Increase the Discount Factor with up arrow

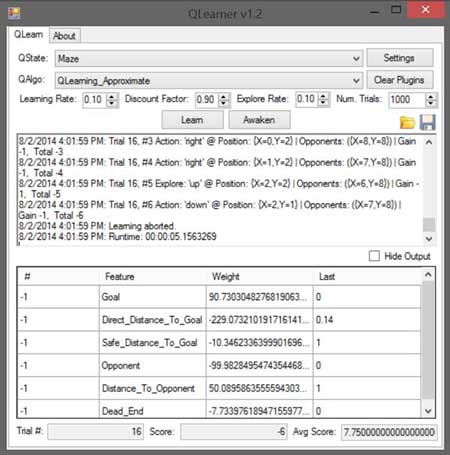224,96
